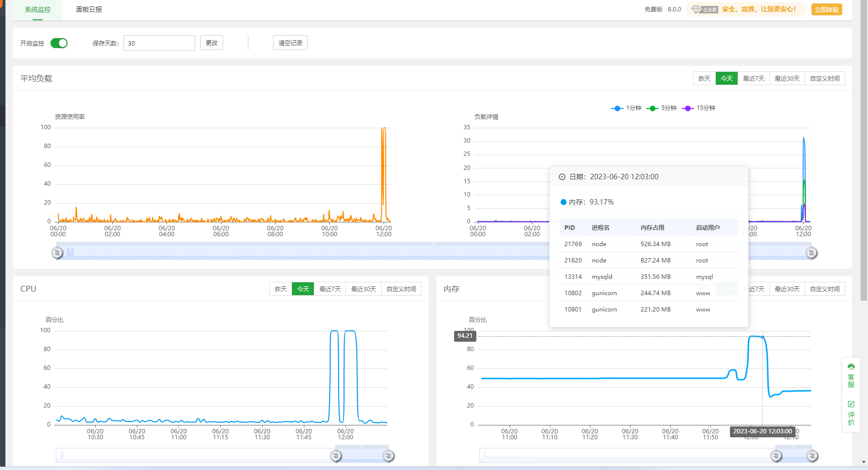
Task: Click the 立即体验 upgrade button
Action: click(x=826, y=9)
